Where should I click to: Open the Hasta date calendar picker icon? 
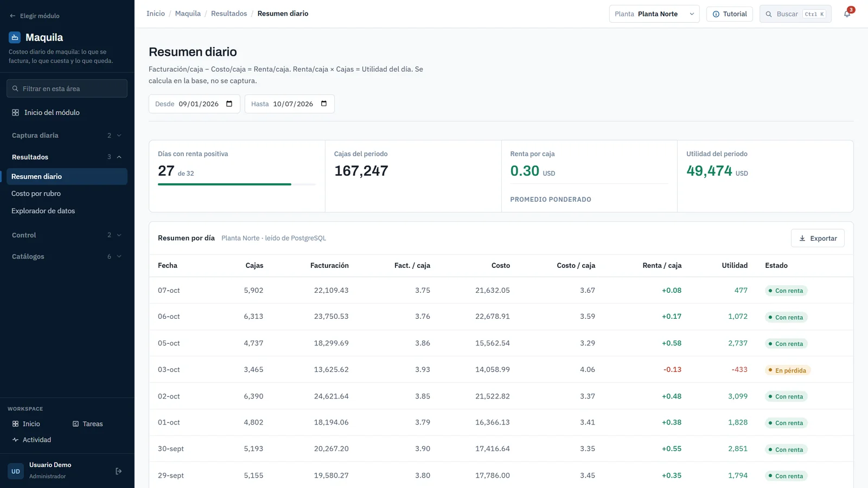324,104
